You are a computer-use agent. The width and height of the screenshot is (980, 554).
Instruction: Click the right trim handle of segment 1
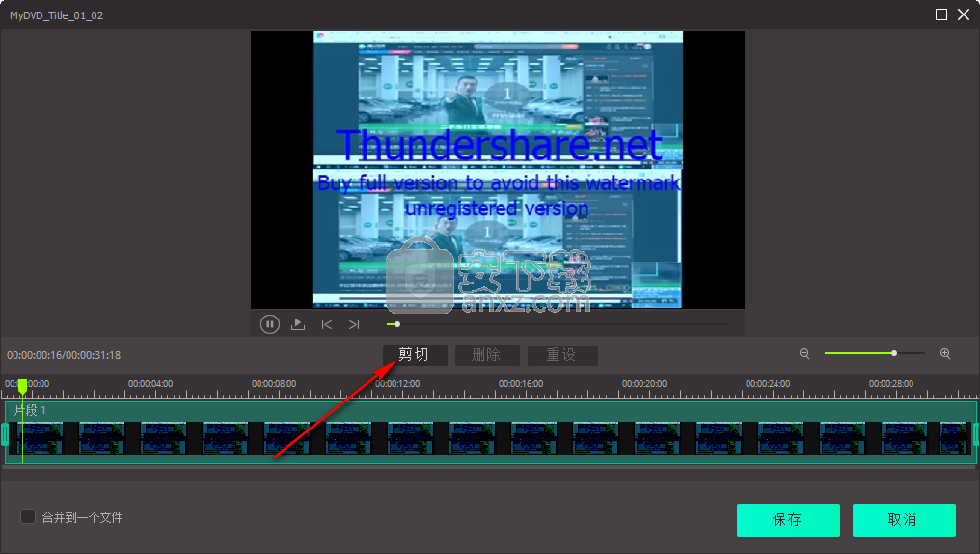pos(975,434)
